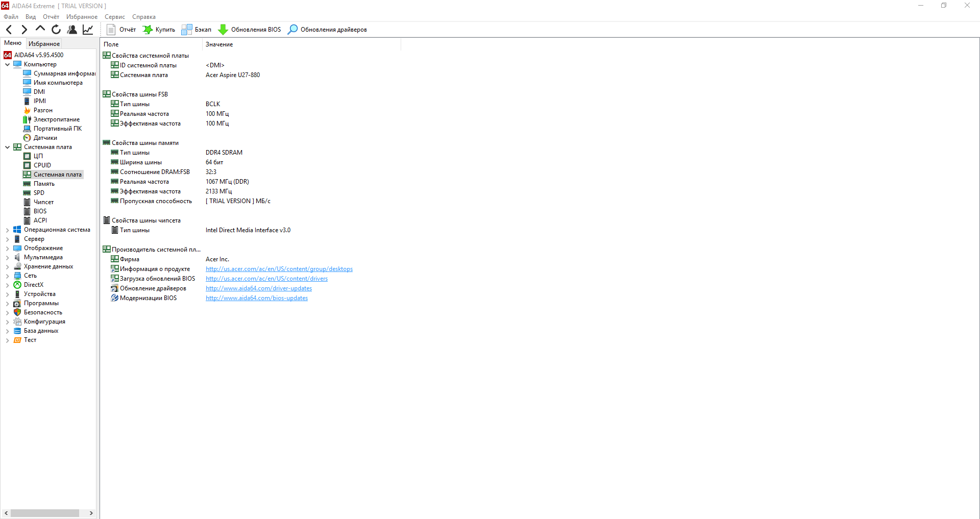Screen dimensions: 980x519
Task: Collapse the Системная плата parent node
Action: coord(7,147)
